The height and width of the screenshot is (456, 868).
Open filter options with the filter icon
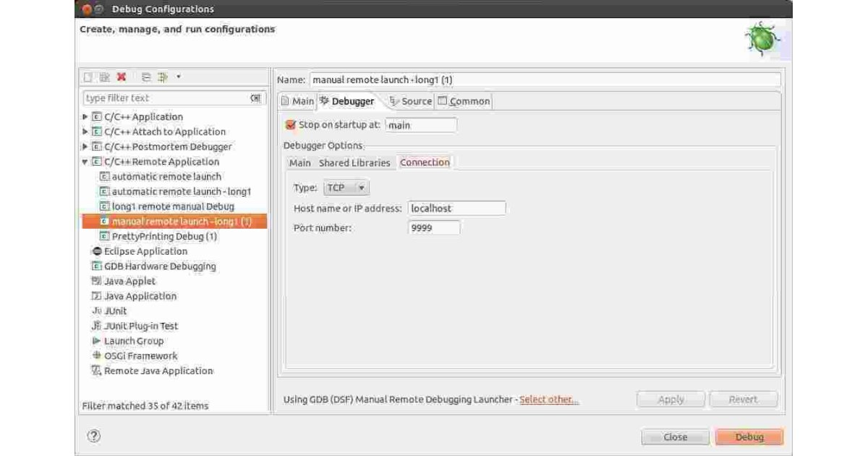162,77
